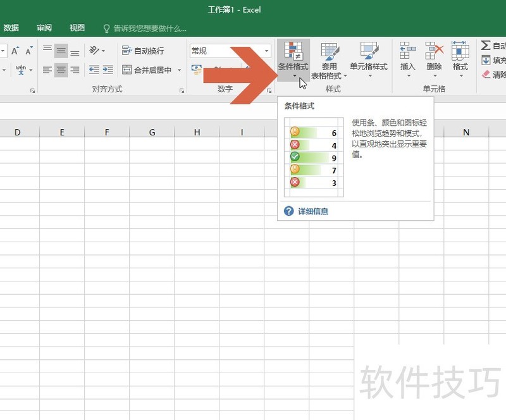This screenshot has height=420, width=506.
Task: Expand the Merge & Center options arrow
Action: tap(178, 70)
